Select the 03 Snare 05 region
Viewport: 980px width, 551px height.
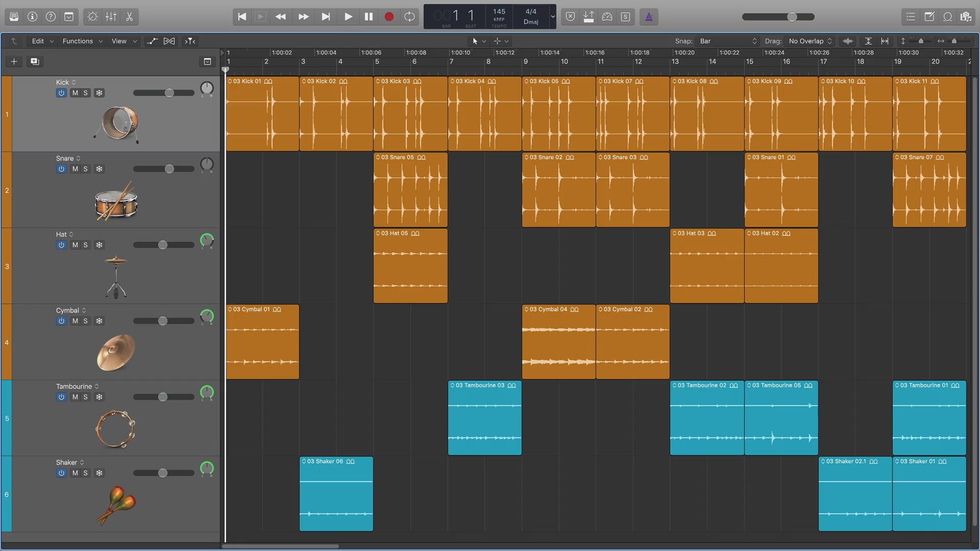tap(410, 190)
